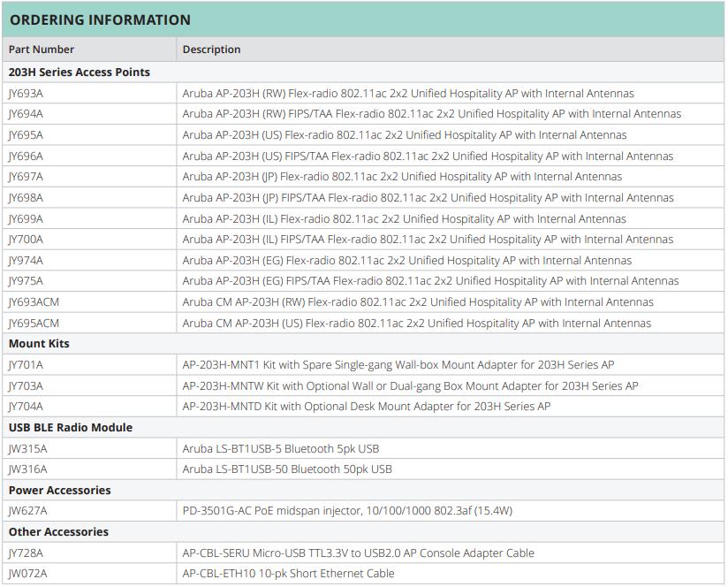Click the JY974A AP-203H (EG) Flex-radio description
Screen dimensions: 728x587
407,261
